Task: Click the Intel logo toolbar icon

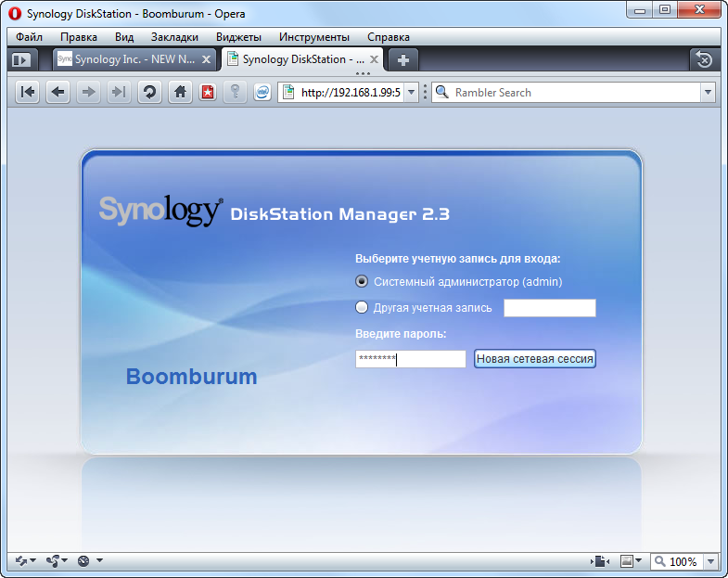Action: (262, 92)
